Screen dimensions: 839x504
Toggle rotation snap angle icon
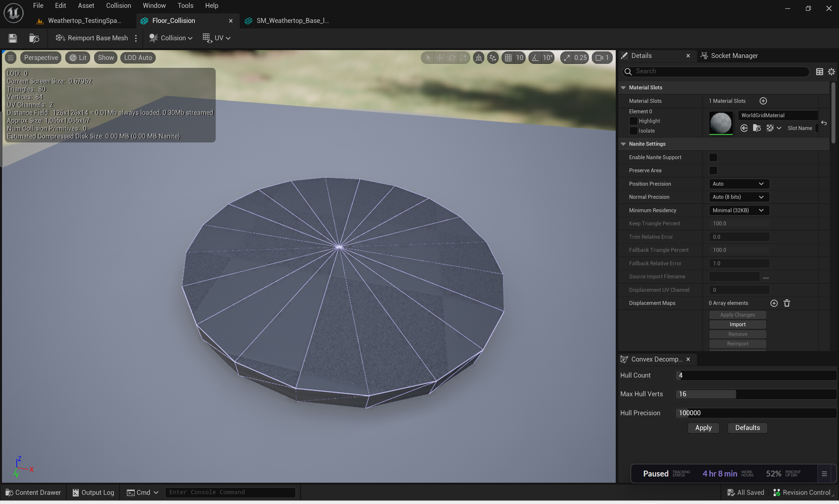pos(535,58)
